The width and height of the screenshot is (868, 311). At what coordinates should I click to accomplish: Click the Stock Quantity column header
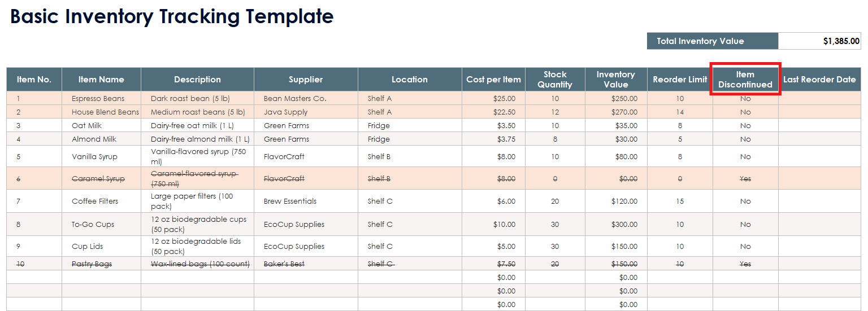click(x=555, y=80)
